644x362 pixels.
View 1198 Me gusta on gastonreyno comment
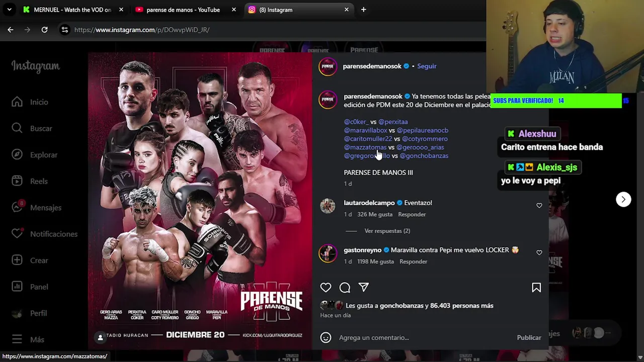pos(376,261)
